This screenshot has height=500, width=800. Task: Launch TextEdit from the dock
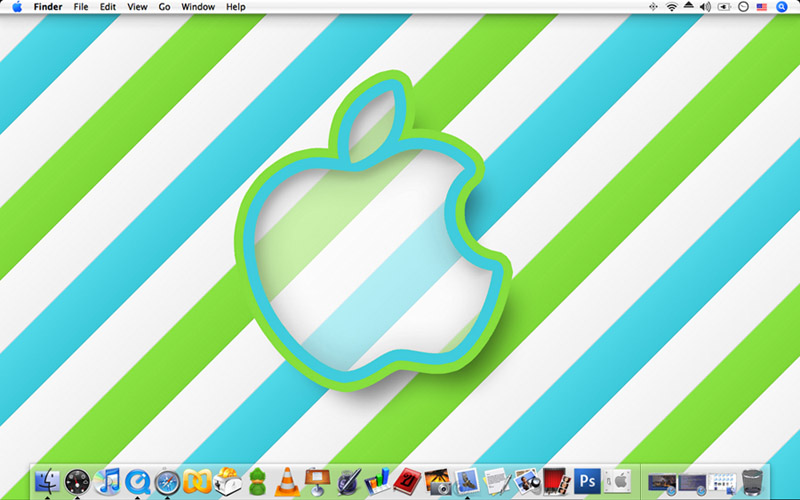click(x=497, y=482)
